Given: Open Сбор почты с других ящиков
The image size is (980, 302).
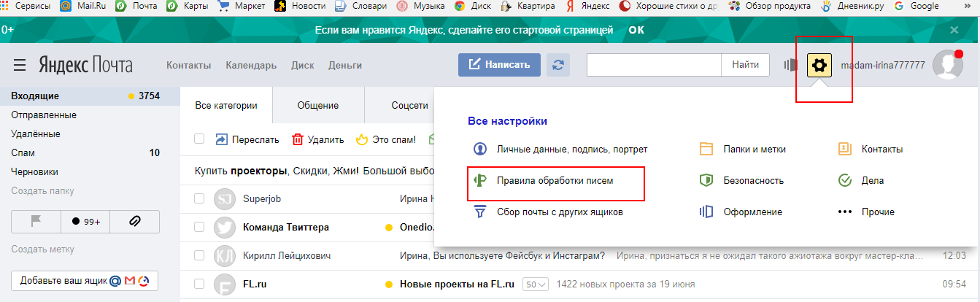Looking at the screenshot, I should 560,212.
